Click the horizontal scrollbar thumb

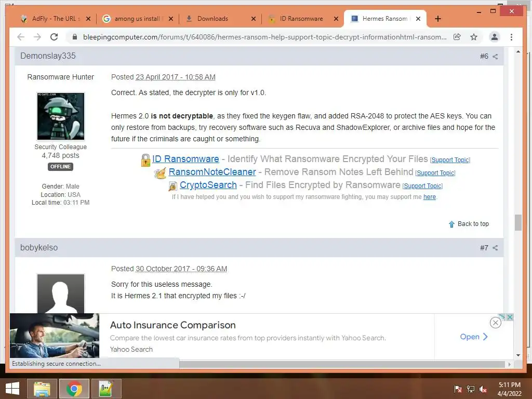343,364
